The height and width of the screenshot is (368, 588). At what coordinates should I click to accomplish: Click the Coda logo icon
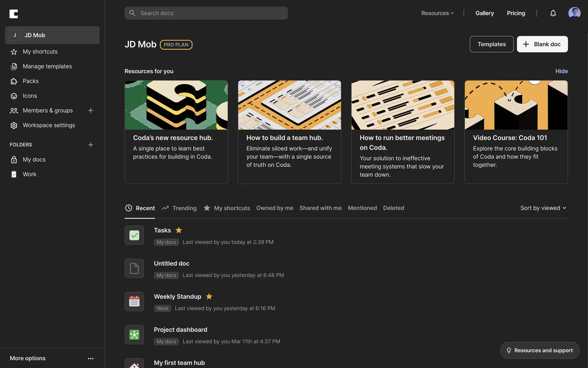(x=14, y=14)
